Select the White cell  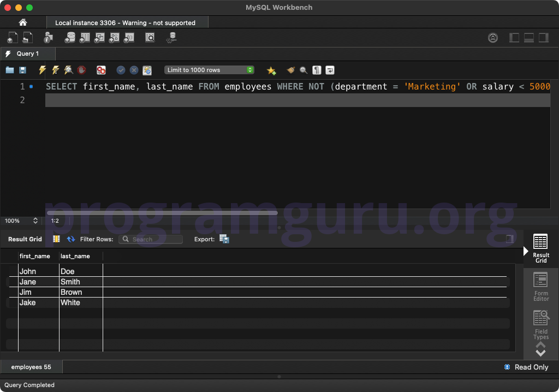pos(81,302)
